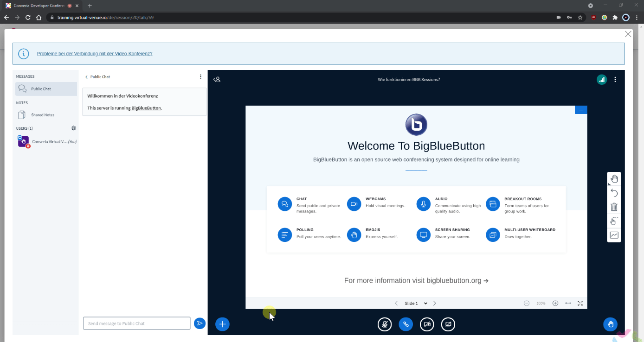Screen dimensions: 644x342
Task: Open Slide 1 selection dropdown
Action: pos(416,304)
